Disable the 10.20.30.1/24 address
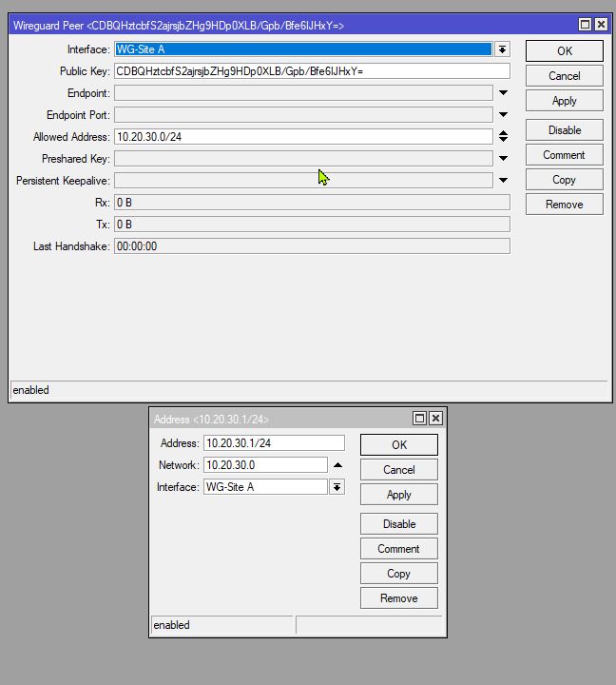 (399, 524)
